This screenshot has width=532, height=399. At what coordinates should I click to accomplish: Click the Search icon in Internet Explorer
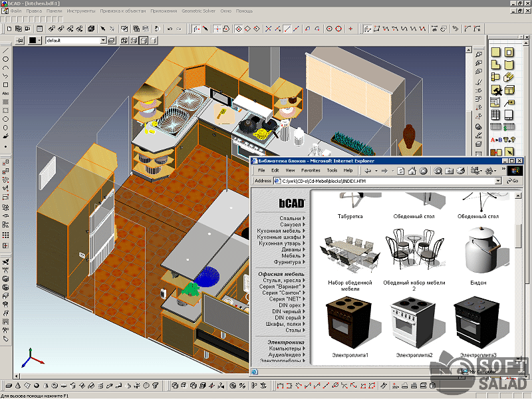coord(438,171)
